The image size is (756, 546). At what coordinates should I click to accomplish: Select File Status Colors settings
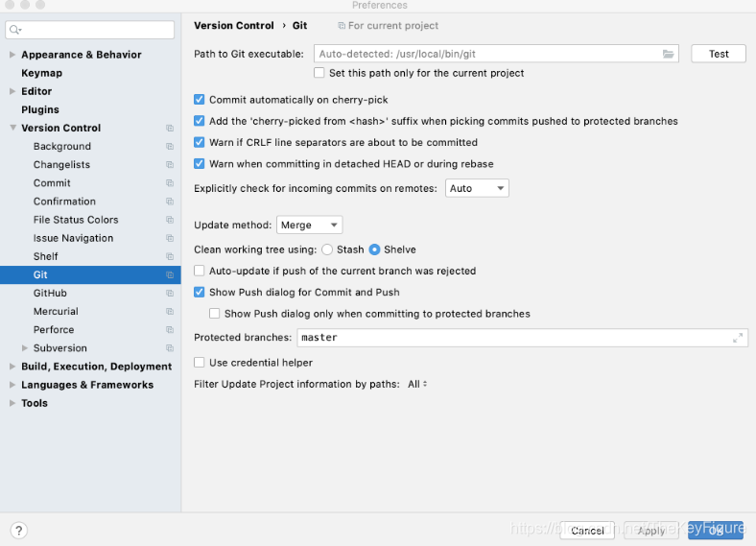click(76, 220)
